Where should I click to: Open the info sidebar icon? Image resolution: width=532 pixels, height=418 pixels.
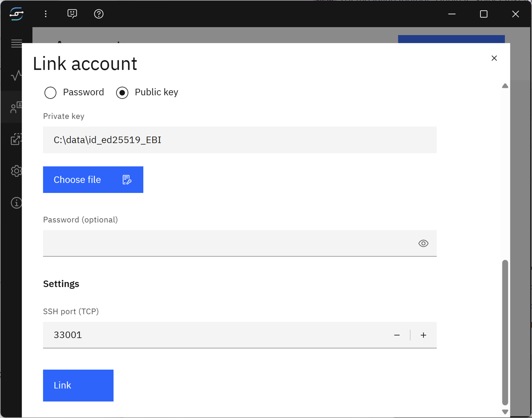pos(16,203)
